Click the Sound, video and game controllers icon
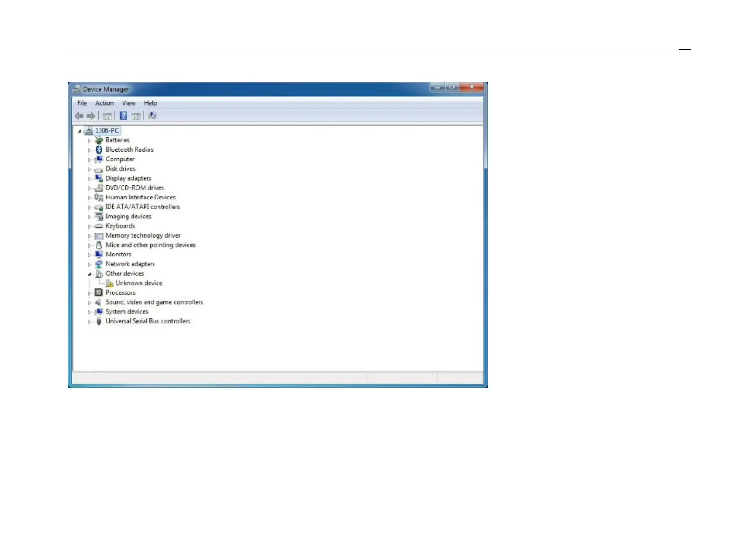Screen dimensions: 756x535 pos(99,302)
